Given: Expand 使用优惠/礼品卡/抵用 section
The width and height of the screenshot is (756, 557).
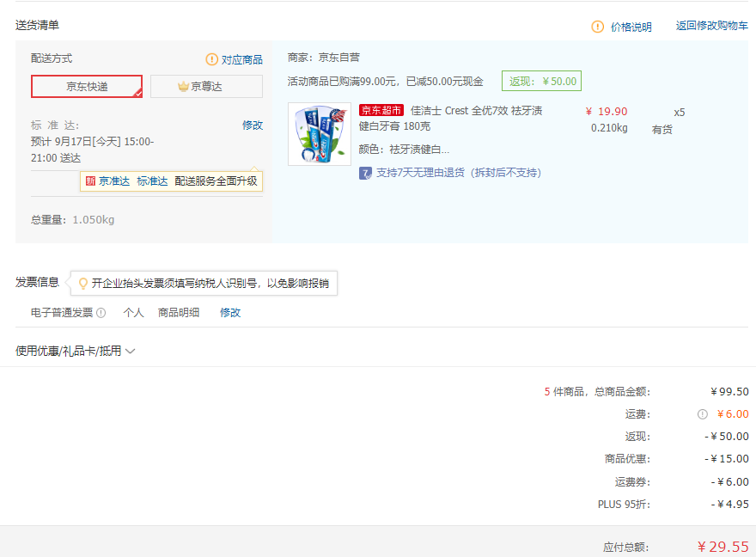Looking at the screenshot, I should point(76,351).
